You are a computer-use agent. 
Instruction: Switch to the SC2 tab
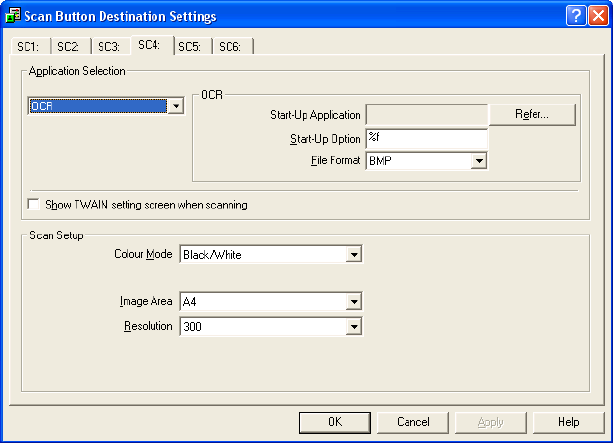[69, 46]
